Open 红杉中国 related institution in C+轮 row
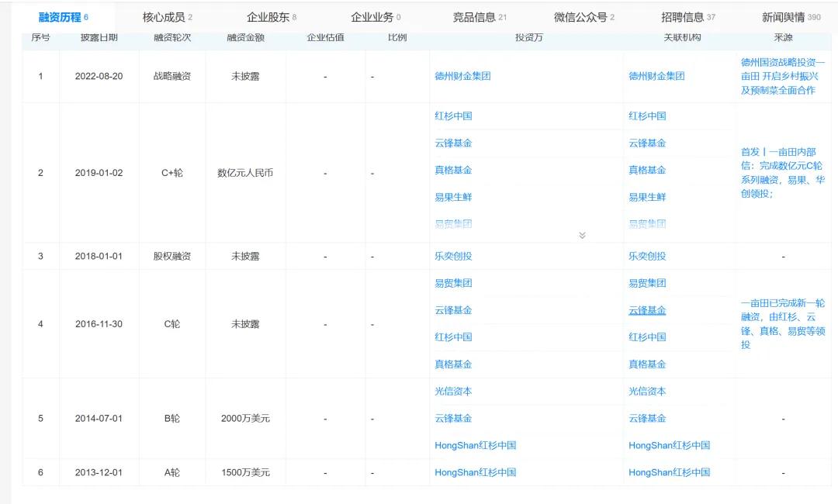Screen dimensions: 838x504 coord(647,116)
